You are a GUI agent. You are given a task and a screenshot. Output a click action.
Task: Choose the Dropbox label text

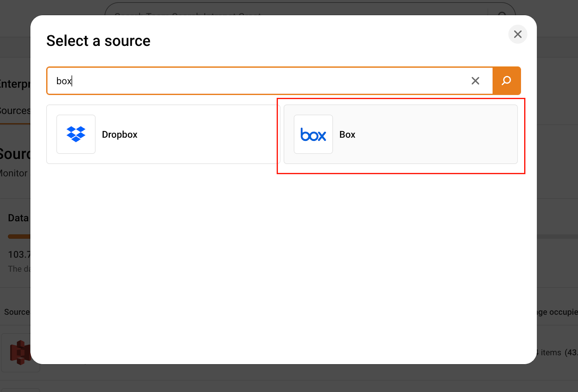pyautogui.click(x=120, y=135)
